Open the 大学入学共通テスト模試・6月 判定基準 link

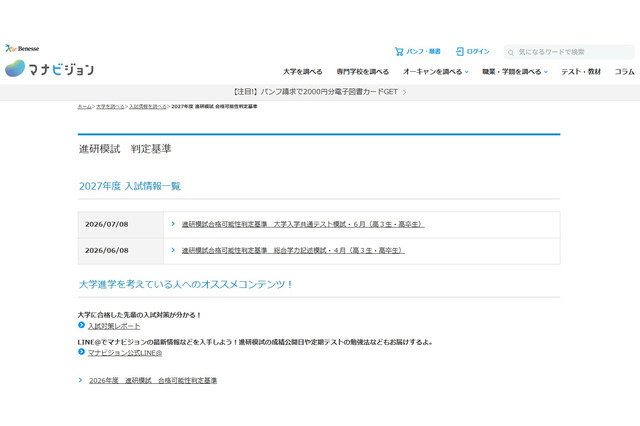point(303,224)
